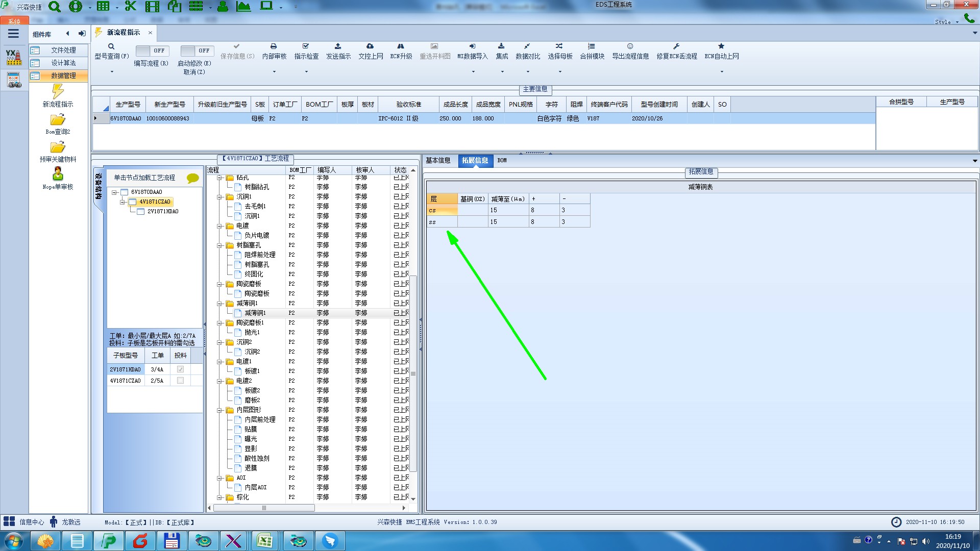Viewport: 980px width, 551px height.
Task: Toggle 投料 checkbox for 2V1871HDA0
Action: click(x=180, y=369)
